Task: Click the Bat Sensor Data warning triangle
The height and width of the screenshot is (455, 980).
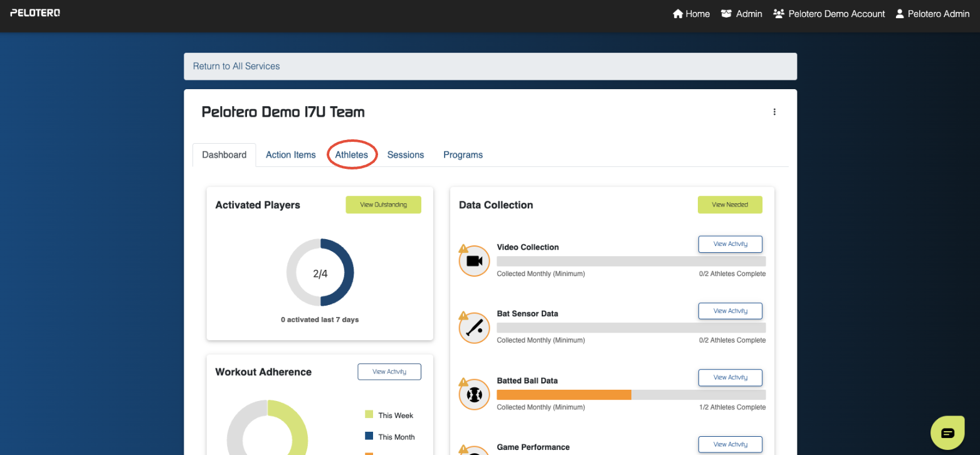Action: pyautogui.click(x=463, y=315)
